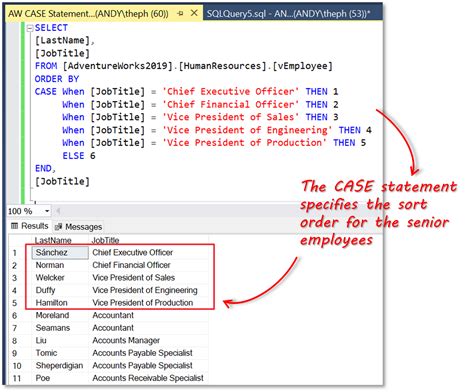Viewport: 474px width, 392px height.
Task: Select the Tomic cell
Action: [x=60, y=353]
